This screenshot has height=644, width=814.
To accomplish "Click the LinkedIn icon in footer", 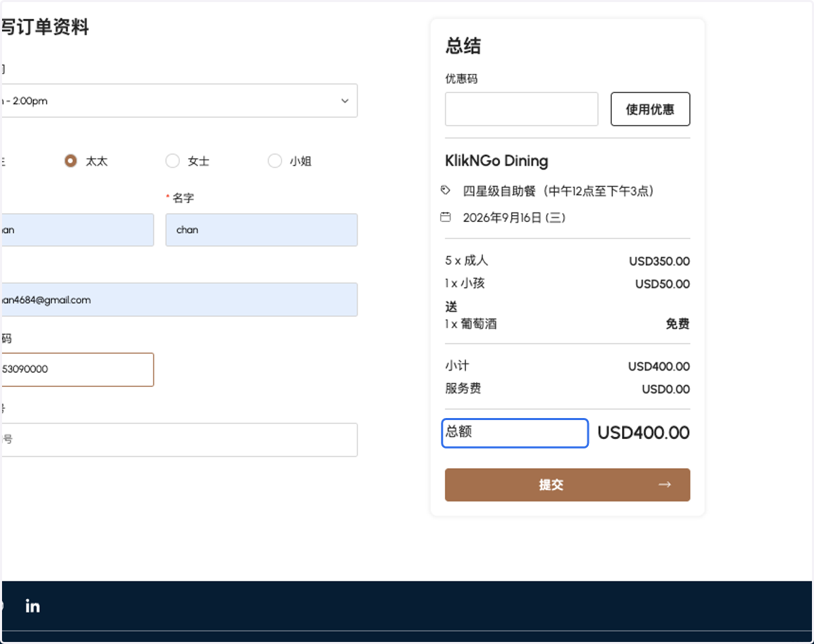I will click(x=32, y=606).
